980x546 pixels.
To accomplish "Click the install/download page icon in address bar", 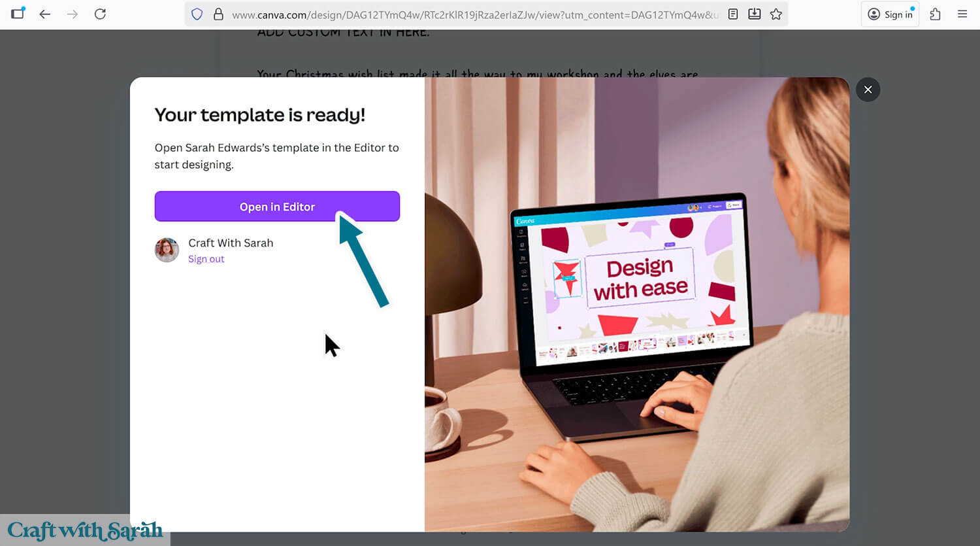I will tap(754, 14).
